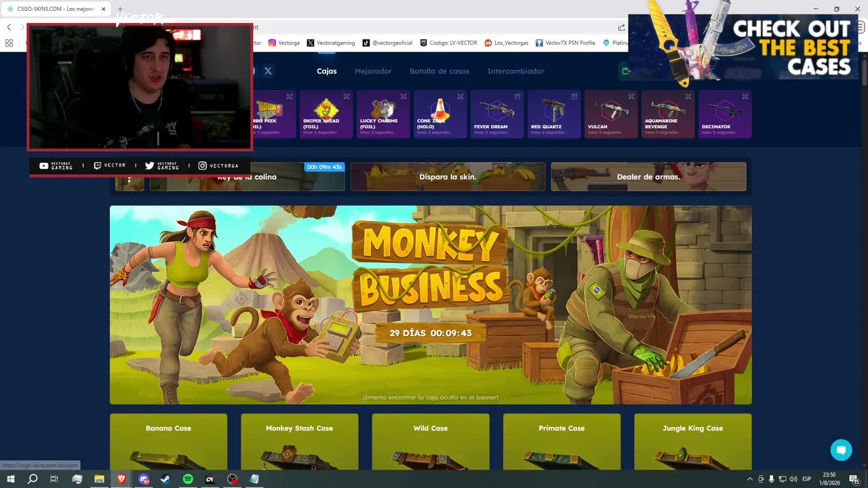
Task: Open Windows search from the taskbar
Action: click(x=33, y=479)
